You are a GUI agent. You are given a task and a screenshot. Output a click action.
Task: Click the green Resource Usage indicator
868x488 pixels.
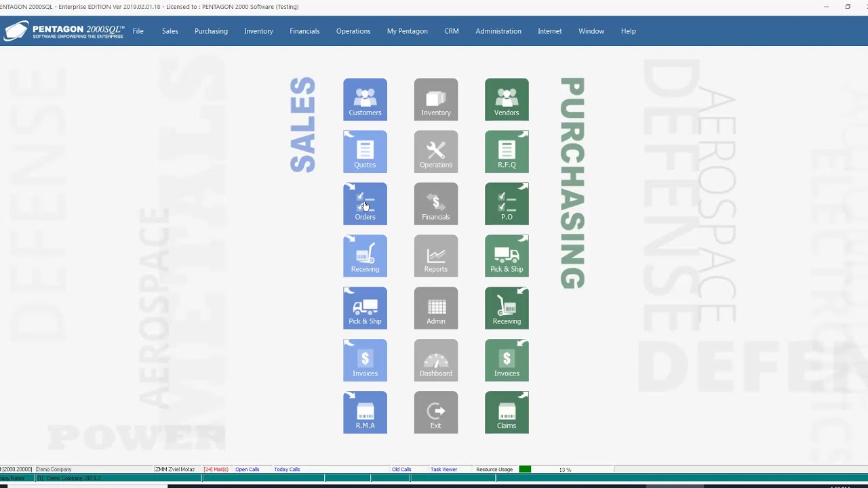(x=525, y=469)
